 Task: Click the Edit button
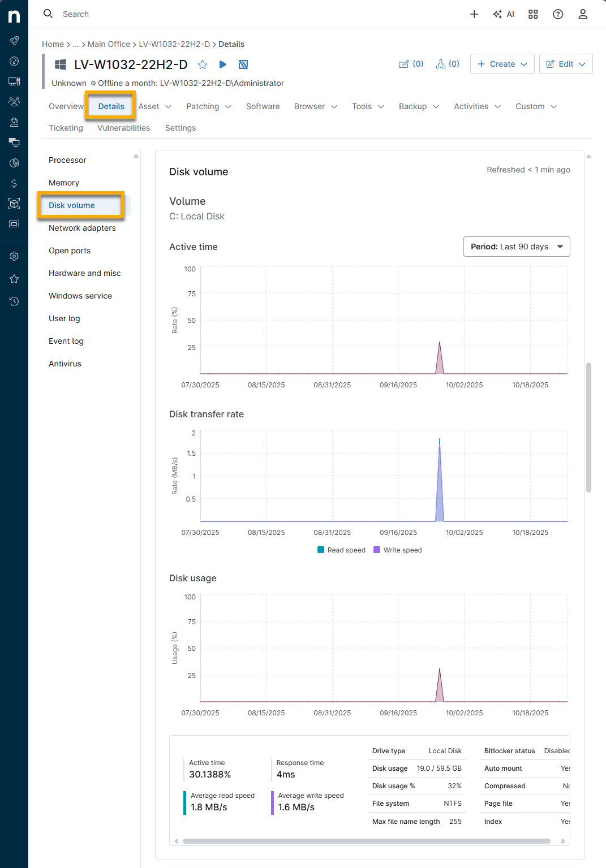tap(565, 64)
